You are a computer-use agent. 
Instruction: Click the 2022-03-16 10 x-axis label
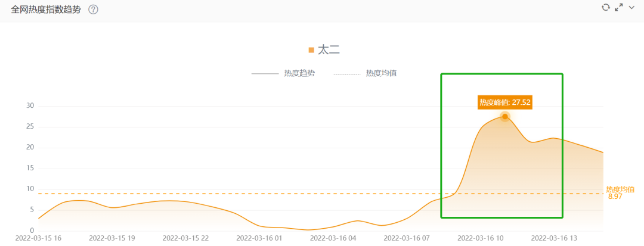[x=481, y=238]
